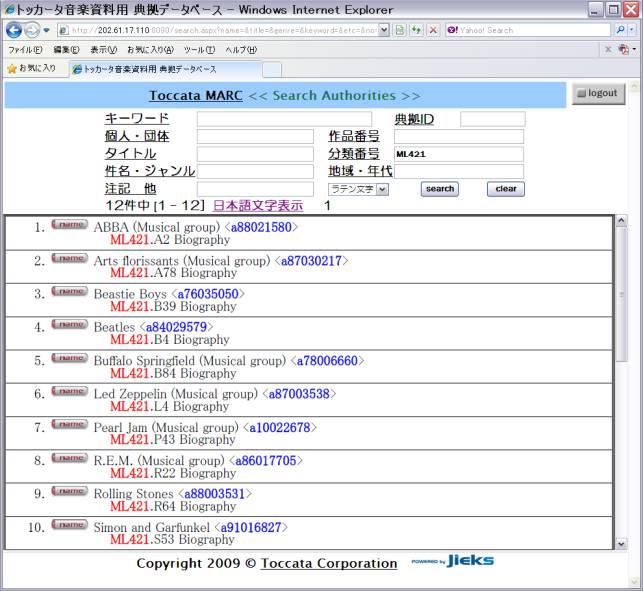Open authority link a84029579 for Beatles
Screen dimensions: 643x591
[176, 327]
